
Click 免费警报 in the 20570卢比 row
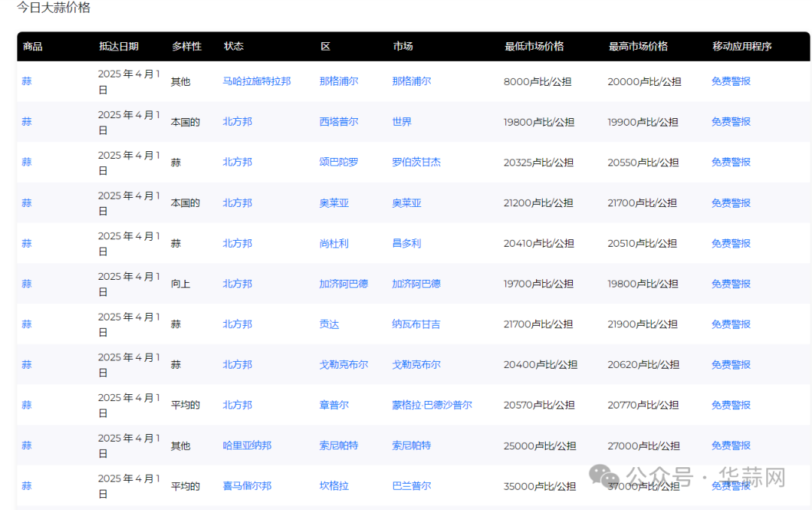731,405
